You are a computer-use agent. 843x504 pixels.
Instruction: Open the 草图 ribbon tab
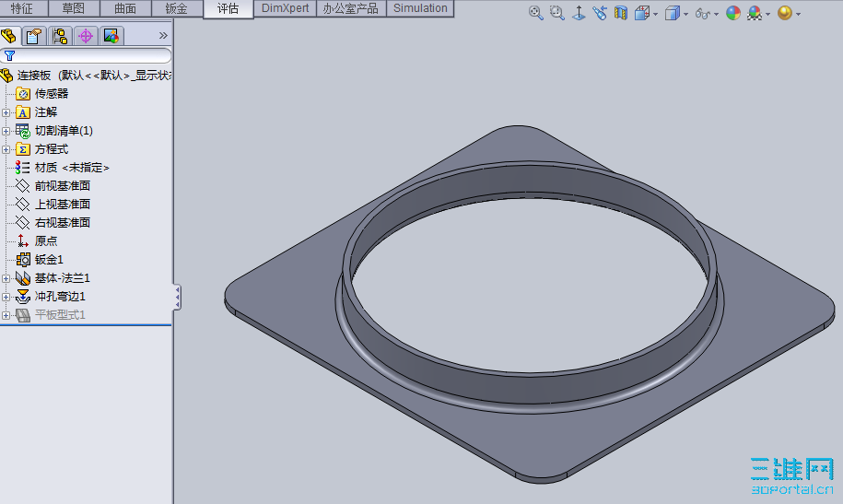click(74, 8)
